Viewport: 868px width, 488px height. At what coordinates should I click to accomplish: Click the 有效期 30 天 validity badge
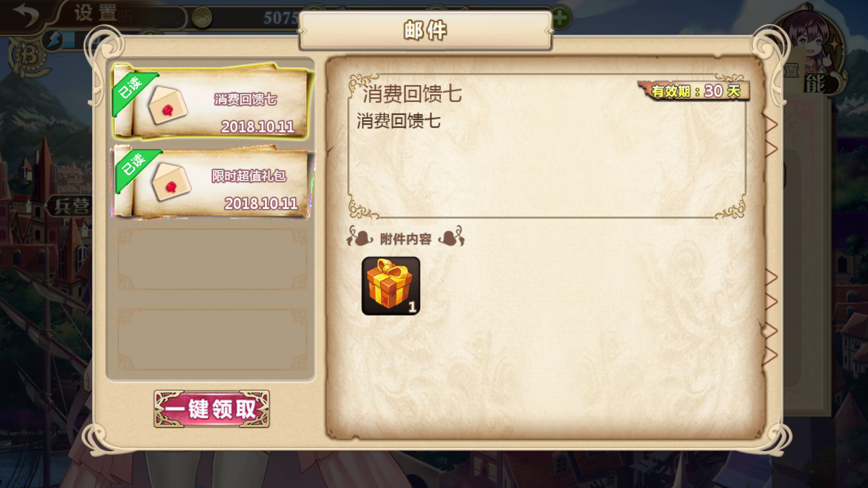point(694,91)
